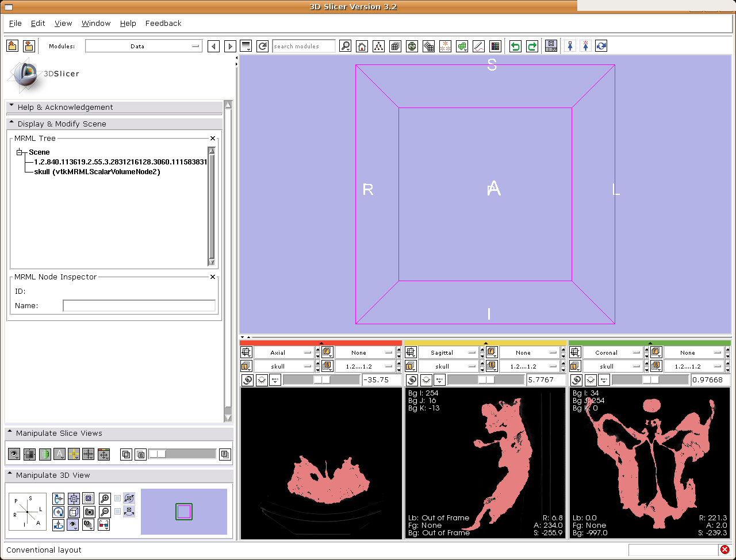The image size is (736, 560).
Task: Open the Sagittal viewer label skull dropdown
Action: click(448, 366)
